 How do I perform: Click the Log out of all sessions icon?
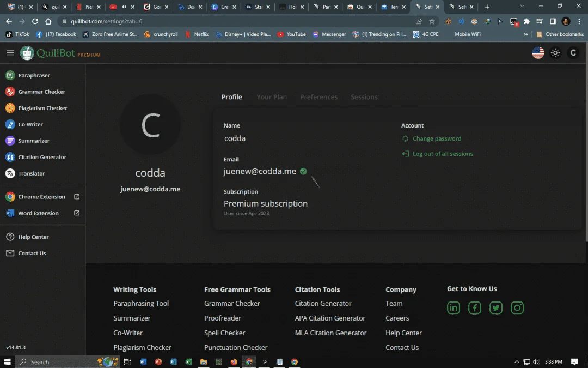tap(406, 154)
